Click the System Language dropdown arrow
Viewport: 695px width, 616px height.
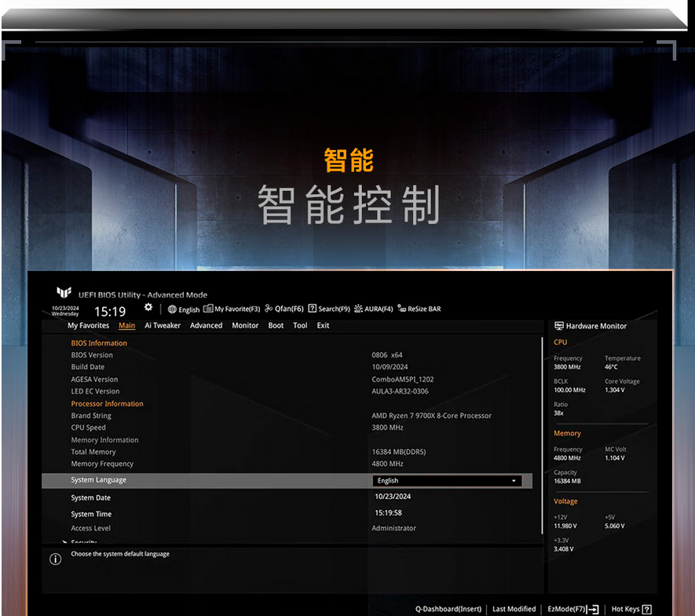coord(514,481)
